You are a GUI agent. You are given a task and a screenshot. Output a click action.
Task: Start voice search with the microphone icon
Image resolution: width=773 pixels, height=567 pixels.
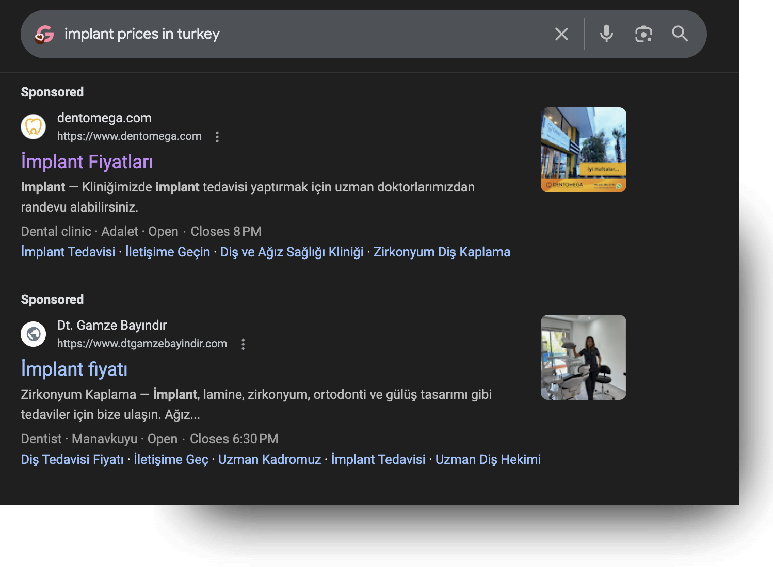pyautogui.click(x=606, y=34)
